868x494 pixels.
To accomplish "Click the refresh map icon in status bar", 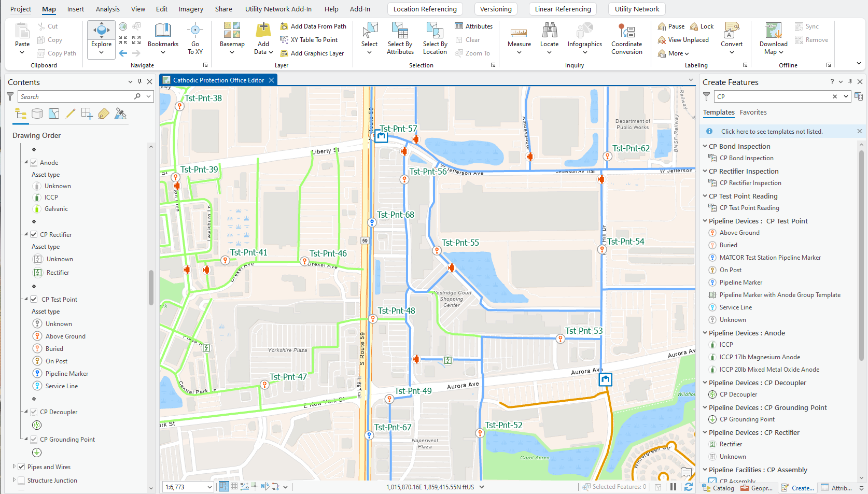I will pyautogui.click(x=689, y=487).
